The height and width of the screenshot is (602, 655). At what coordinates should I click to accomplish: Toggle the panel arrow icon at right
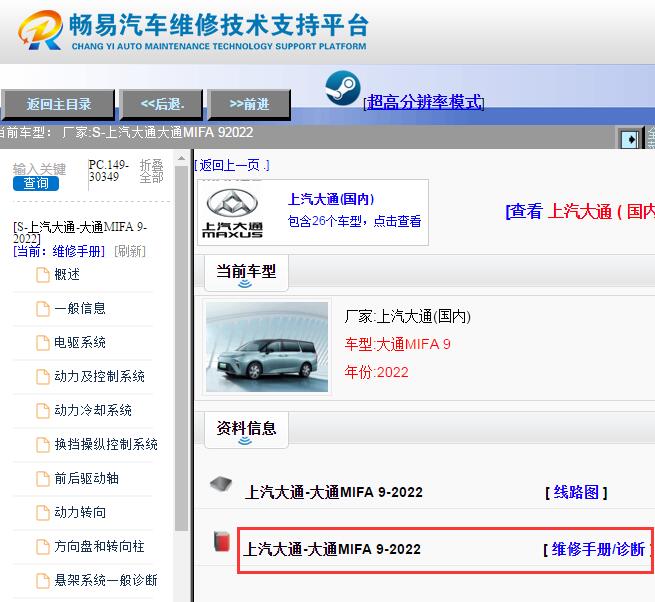(x=630, y=139)
